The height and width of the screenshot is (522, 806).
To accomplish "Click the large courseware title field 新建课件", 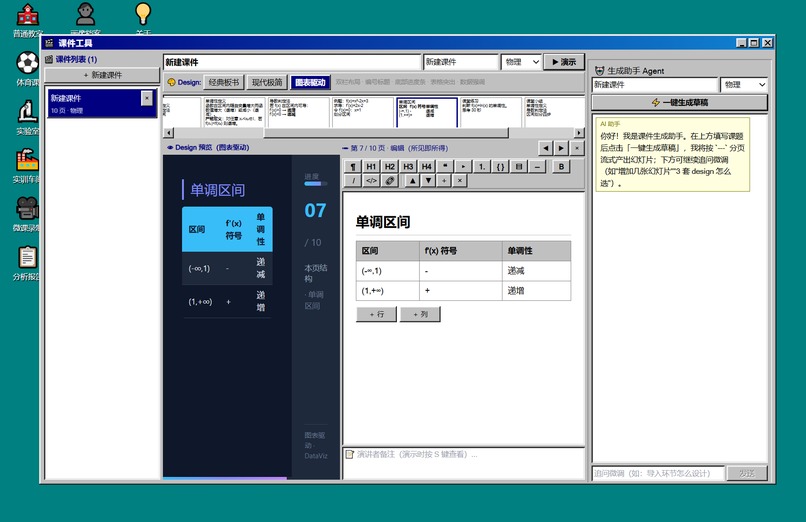I will click(x=292, y=62).
